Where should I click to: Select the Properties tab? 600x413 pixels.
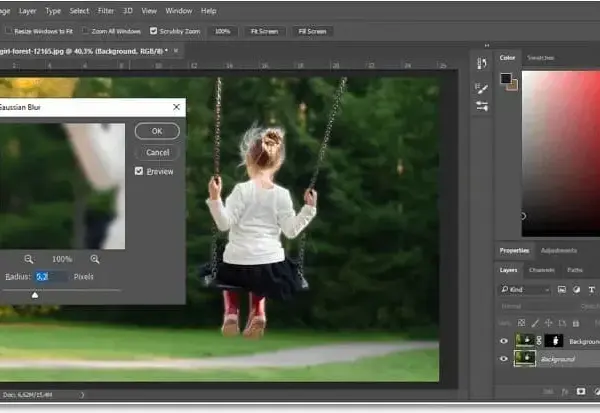point(514,251)
